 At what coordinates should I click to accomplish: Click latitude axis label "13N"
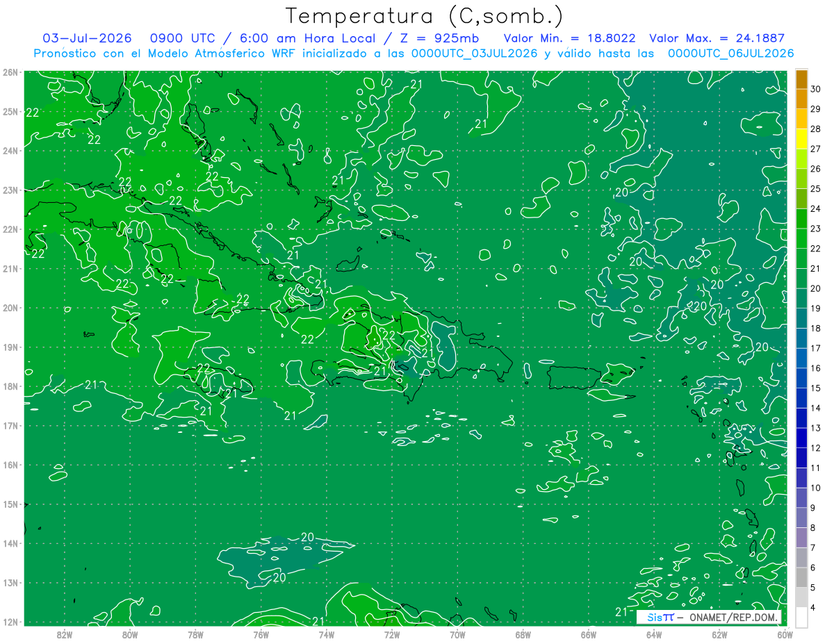(10, 583)
